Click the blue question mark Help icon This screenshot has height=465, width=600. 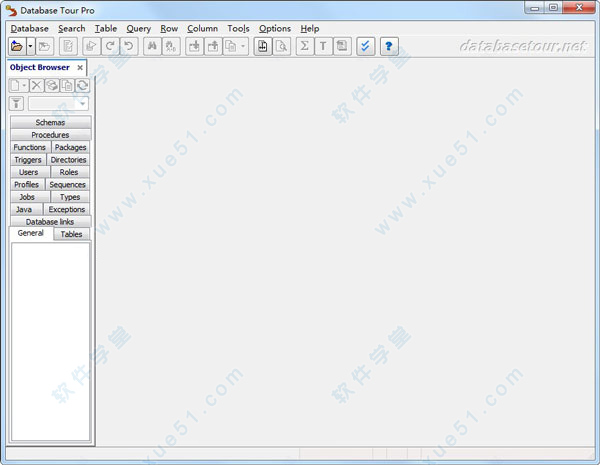[x=389, y=47]
